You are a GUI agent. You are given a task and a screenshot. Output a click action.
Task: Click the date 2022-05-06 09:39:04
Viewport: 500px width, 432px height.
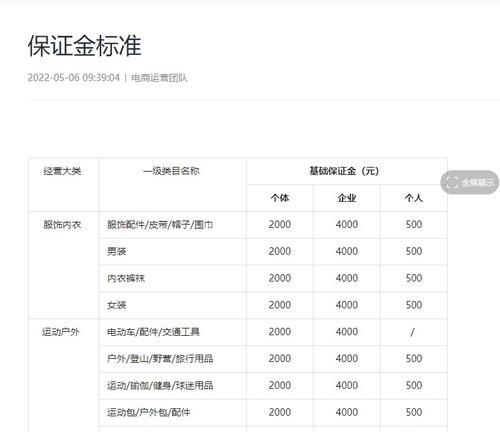pyautogui.click(x=73, y=78)
